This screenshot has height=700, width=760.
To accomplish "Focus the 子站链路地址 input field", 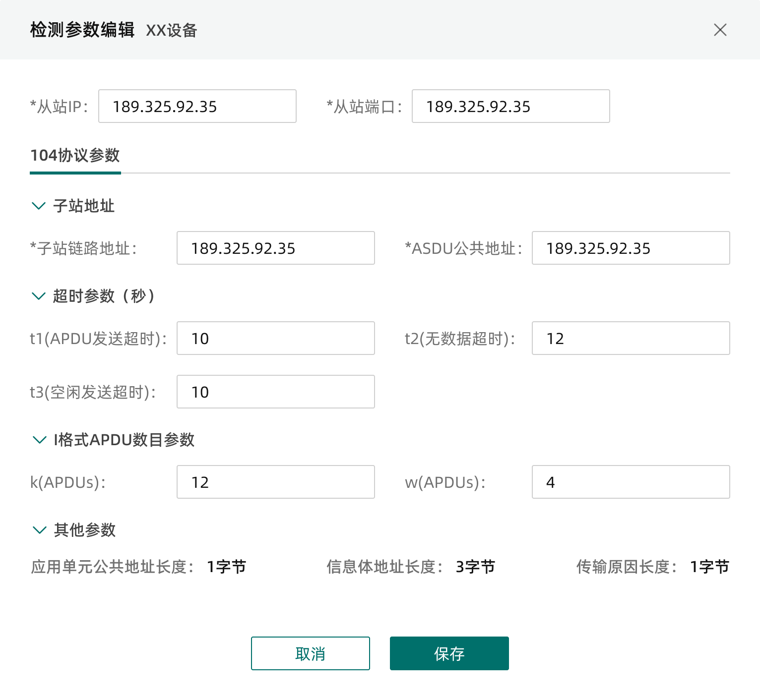I will [276, 248].
